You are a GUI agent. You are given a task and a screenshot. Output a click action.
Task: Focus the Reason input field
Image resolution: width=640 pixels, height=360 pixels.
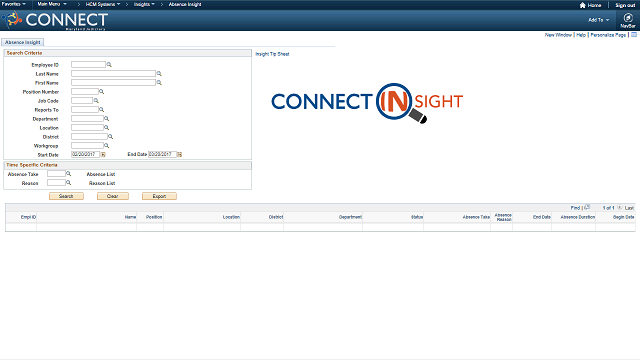(x=56, y=182)
